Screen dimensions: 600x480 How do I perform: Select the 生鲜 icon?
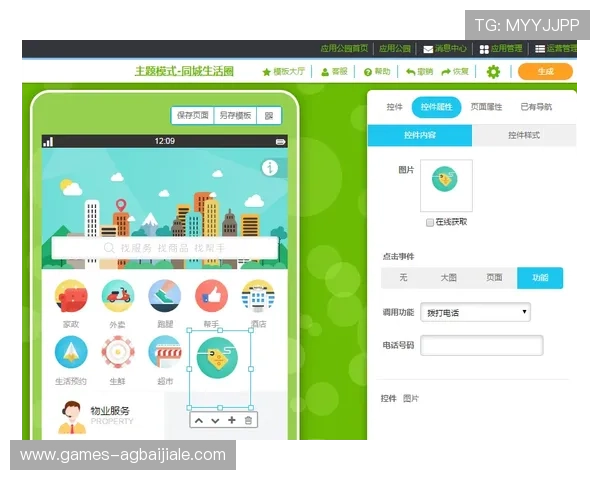point(118,352)
